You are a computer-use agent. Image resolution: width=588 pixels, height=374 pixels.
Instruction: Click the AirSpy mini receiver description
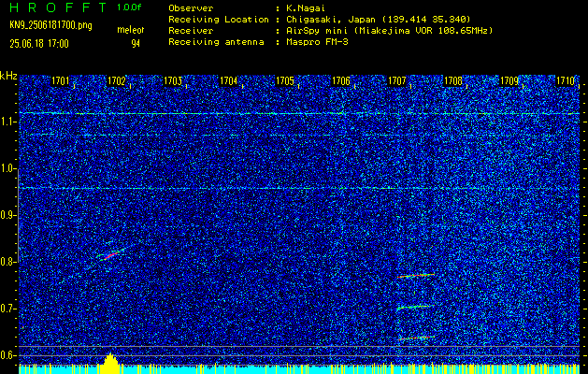pos(390,31)
